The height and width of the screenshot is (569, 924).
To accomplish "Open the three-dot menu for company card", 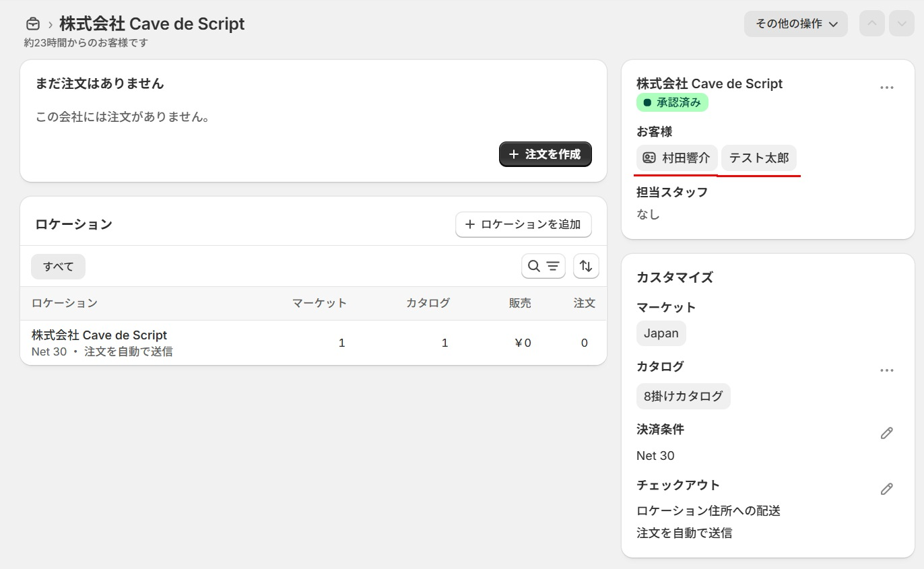I will pos(886,88).
